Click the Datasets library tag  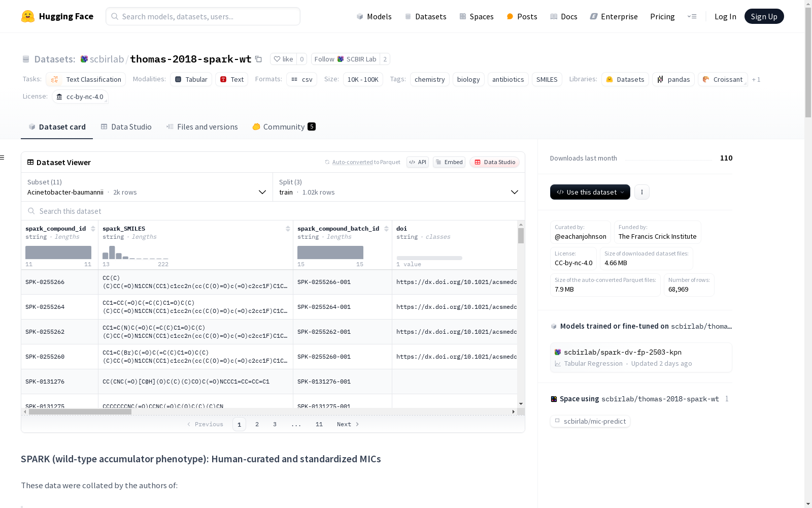[625, 79]
